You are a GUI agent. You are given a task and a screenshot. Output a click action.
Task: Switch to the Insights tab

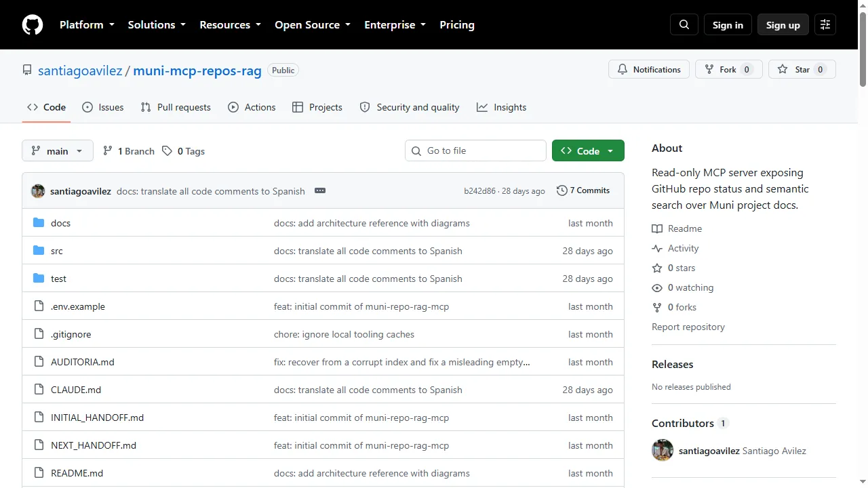[502, 107]
